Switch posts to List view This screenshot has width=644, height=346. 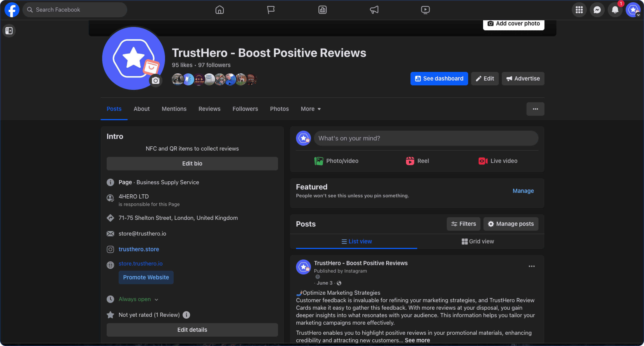(x=356, y=241)
